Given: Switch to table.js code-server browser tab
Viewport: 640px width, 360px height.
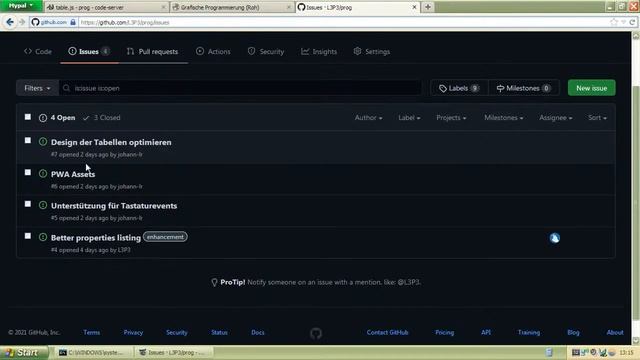Looking at the screenshot, I should [x=106, y=7].
